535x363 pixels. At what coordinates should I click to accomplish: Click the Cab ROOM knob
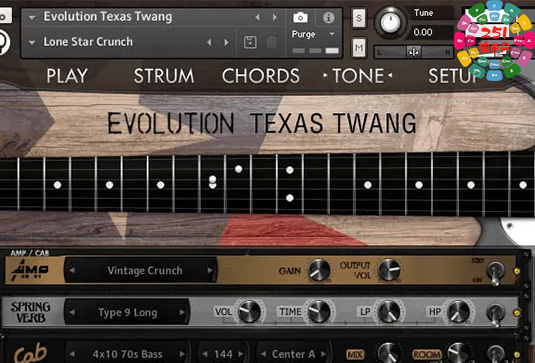(458, 353)
